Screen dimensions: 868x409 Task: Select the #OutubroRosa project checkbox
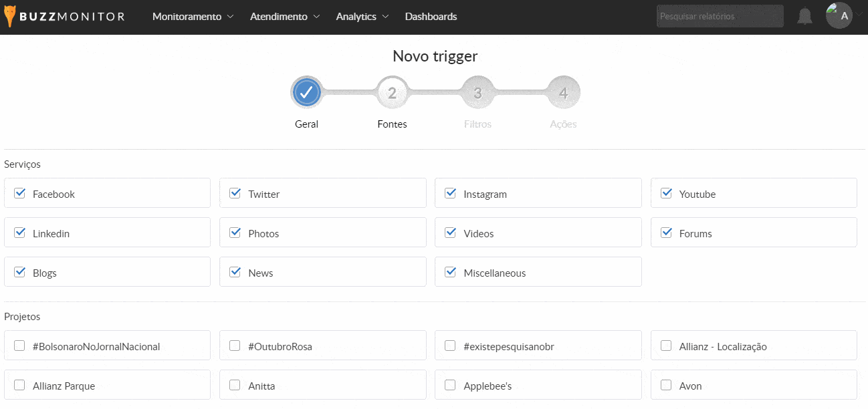(235, 346)
